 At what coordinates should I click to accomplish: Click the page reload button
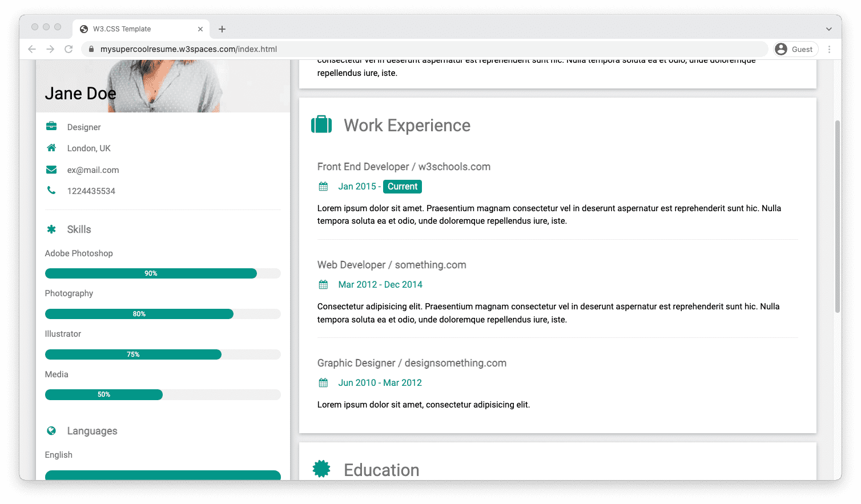point(69,49)
